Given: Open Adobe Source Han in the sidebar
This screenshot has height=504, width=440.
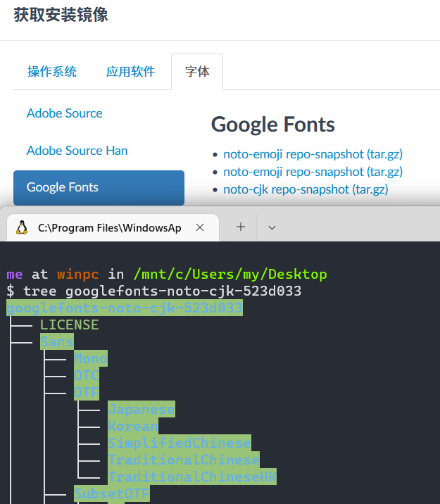Looking at the screenshot, I should click(x=77, y=151).
